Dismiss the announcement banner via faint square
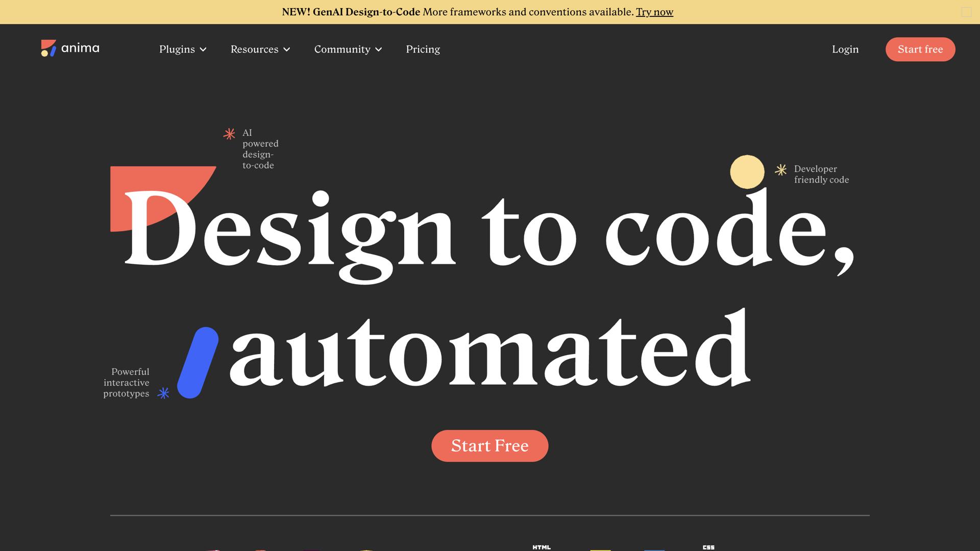The width and height of the screenshot is (980, 551). (x=966, y=12)
